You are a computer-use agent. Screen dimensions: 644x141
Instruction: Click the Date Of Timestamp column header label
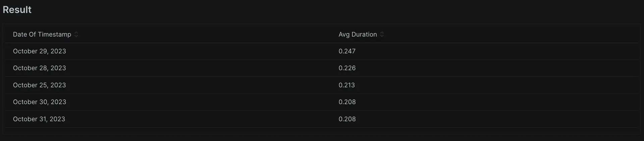click(x=42, y=35)
